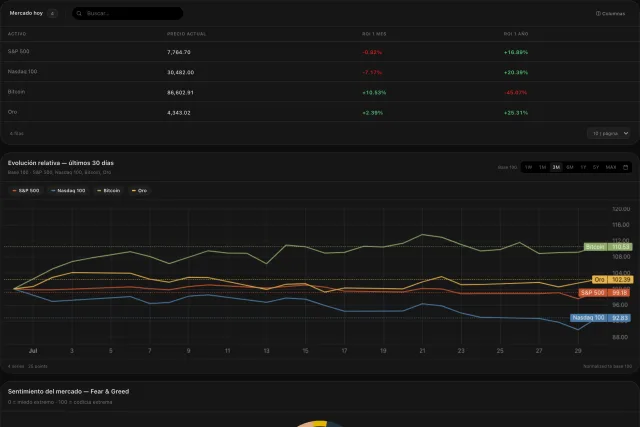Click the Bitcoin 110.53 chart end label

608,247
